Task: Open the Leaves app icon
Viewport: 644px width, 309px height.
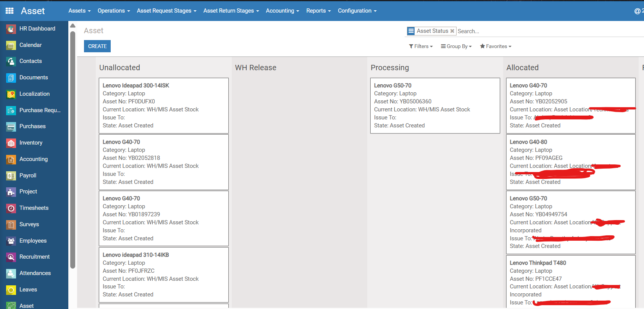Action: pyautogui.click(x=11, y=290)
